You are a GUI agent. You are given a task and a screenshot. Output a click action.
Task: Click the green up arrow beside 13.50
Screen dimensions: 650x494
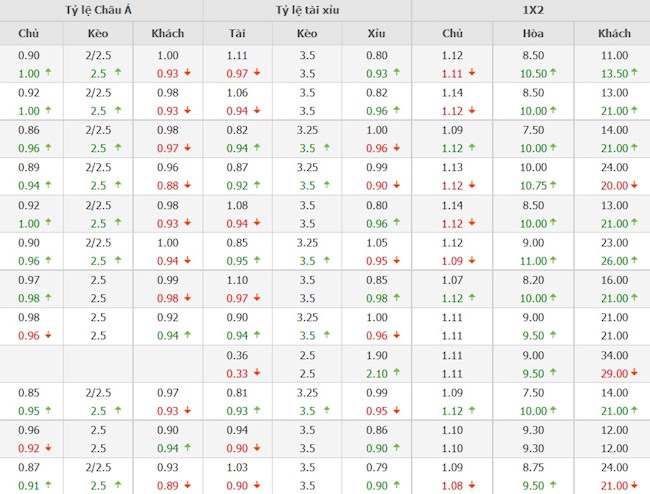click(x=635, y=74)
